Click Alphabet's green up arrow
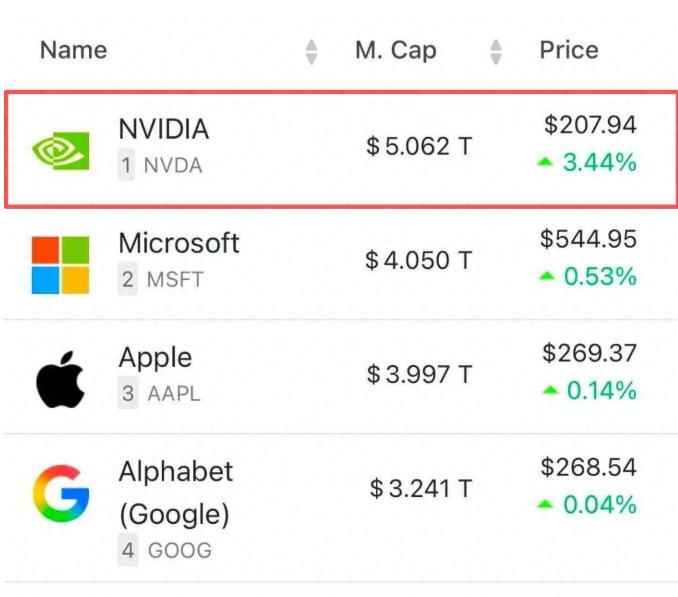Screen dimensions: 678x597 pos(545,505)
